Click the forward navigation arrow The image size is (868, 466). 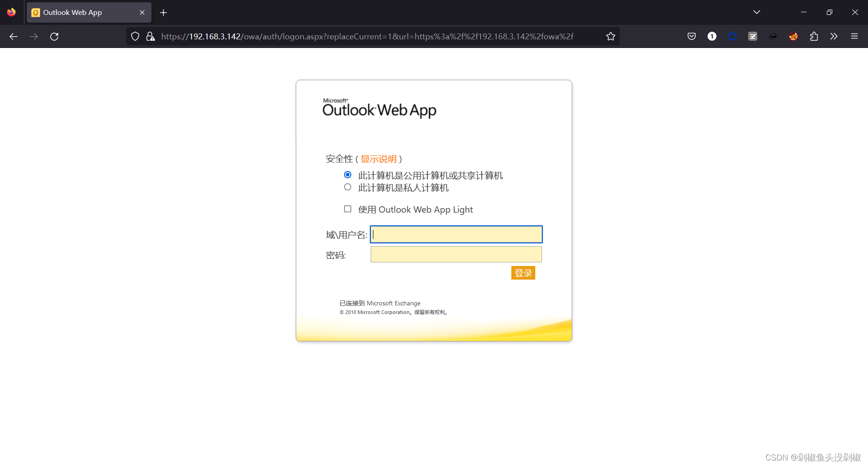(34, 37)
